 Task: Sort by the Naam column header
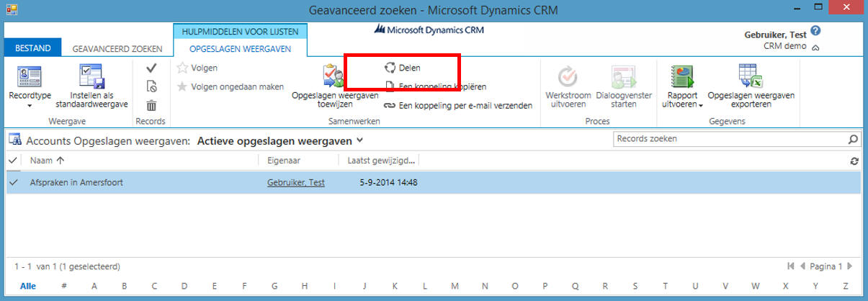(x=47, y=161)
